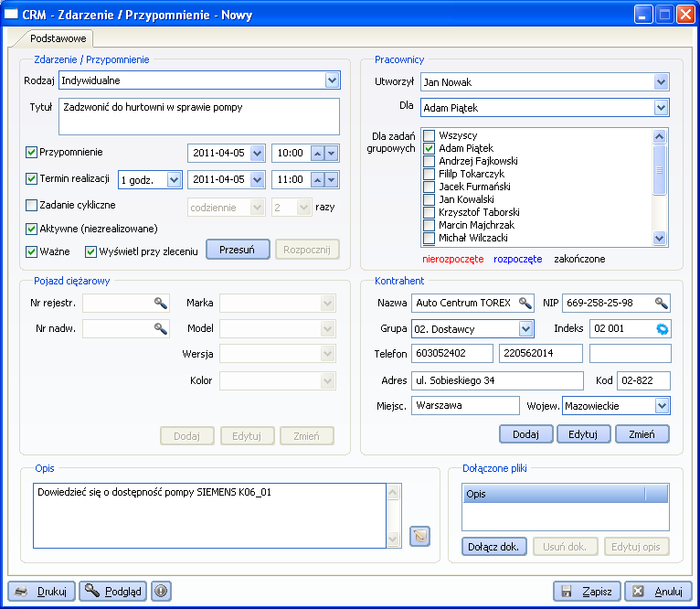Click floppy disk icon on Zapisz button
The image size is (700, 609).
[567, 592]
